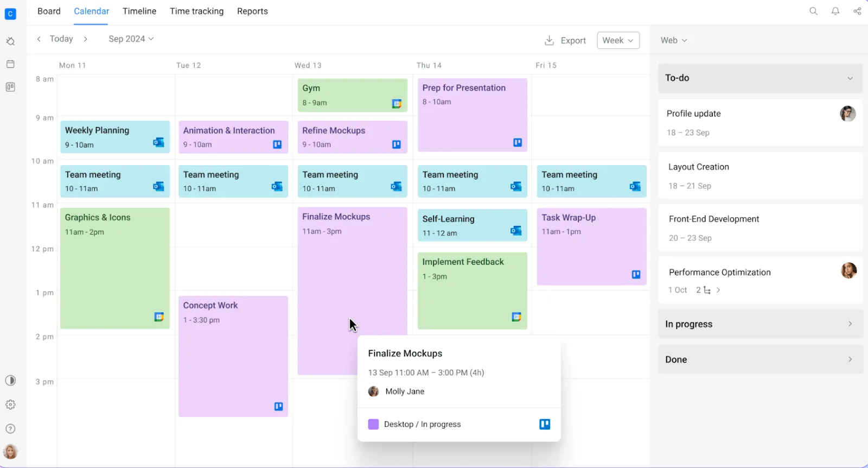Open the calendar icon in left sidebar
The width and height of the screenshot is (868, 468).
coord(10,64)
